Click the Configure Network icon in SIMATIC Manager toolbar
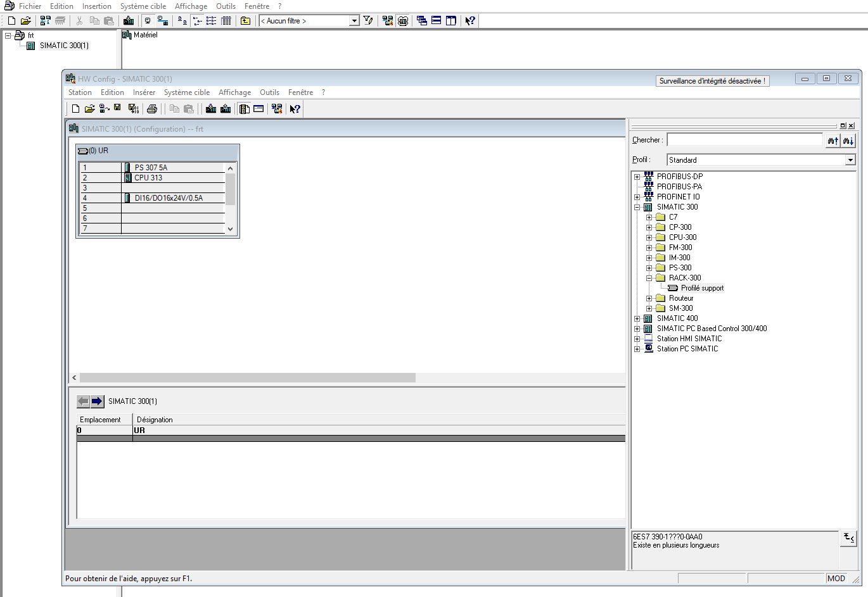 [388, 21]
